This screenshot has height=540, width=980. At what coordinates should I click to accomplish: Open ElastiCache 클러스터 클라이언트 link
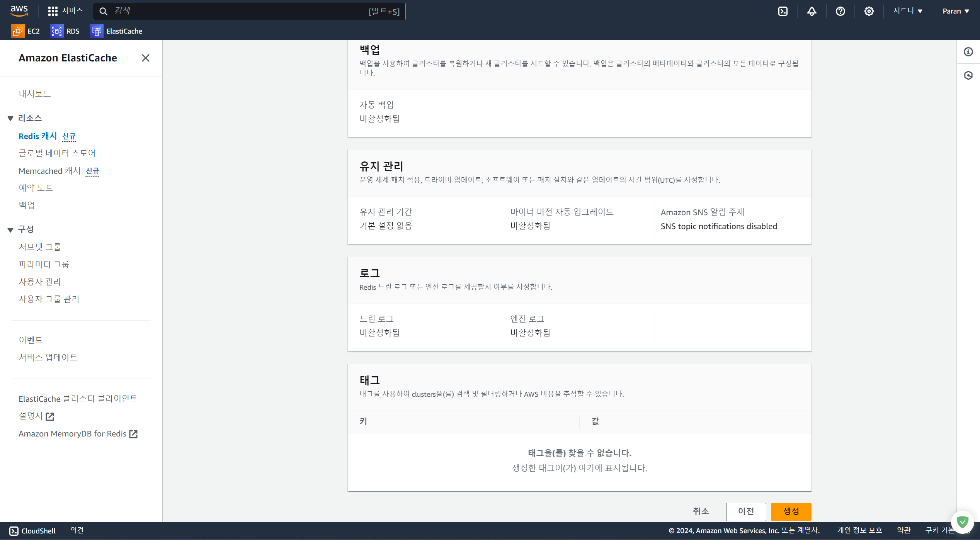(x=78, y=399)
